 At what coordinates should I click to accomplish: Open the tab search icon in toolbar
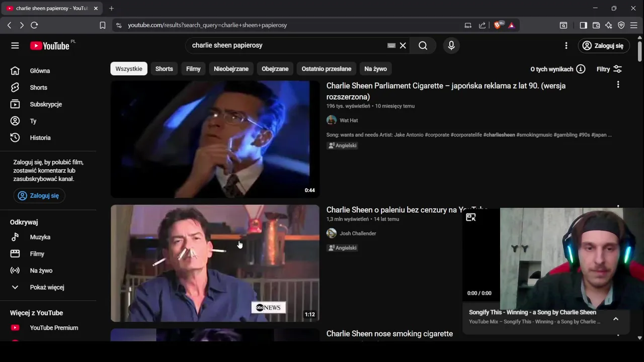point(563,25)
